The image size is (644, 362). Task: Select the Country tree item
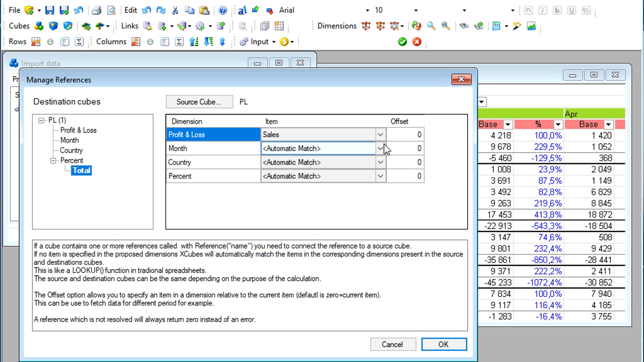click(71, 150)
